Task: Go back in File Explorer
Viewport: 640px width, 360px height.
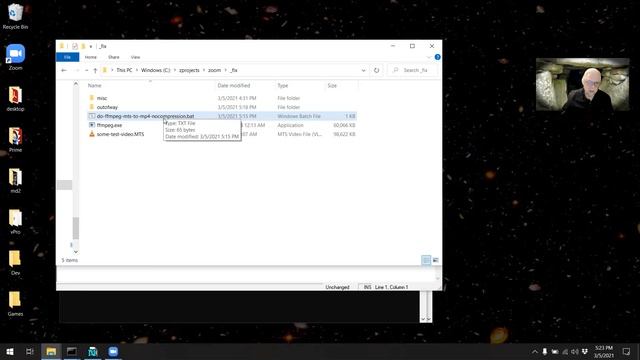Action: pos(64,70)
